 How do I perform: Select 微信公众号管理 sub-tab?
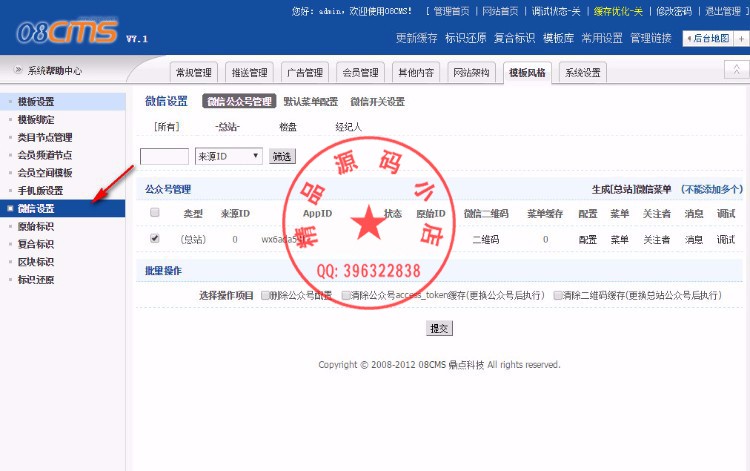(x=239, y=101)
